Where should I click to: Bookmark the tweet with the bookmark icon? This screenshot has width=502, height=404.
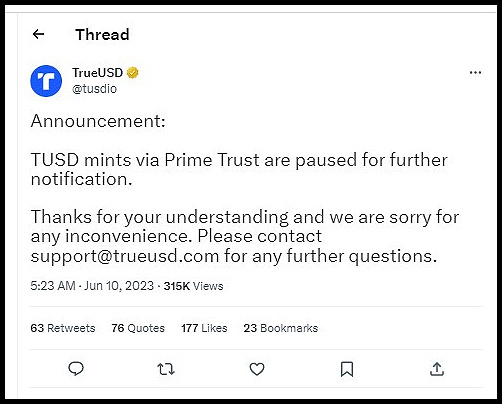click(x=347, y=369)
